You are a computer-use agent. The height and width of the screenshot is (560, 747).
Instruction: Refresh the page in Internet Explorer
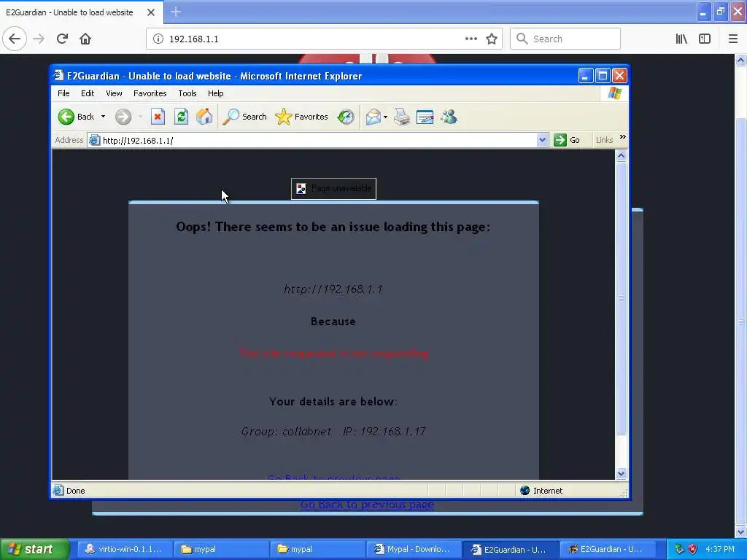tap(181, 117)
